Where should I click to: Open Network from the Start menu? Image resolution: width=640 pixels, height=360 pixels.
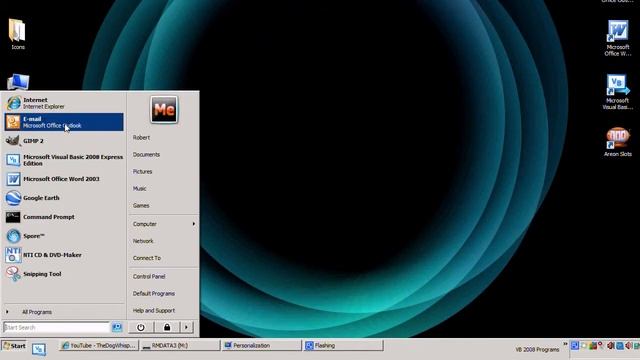click(143, 241)
